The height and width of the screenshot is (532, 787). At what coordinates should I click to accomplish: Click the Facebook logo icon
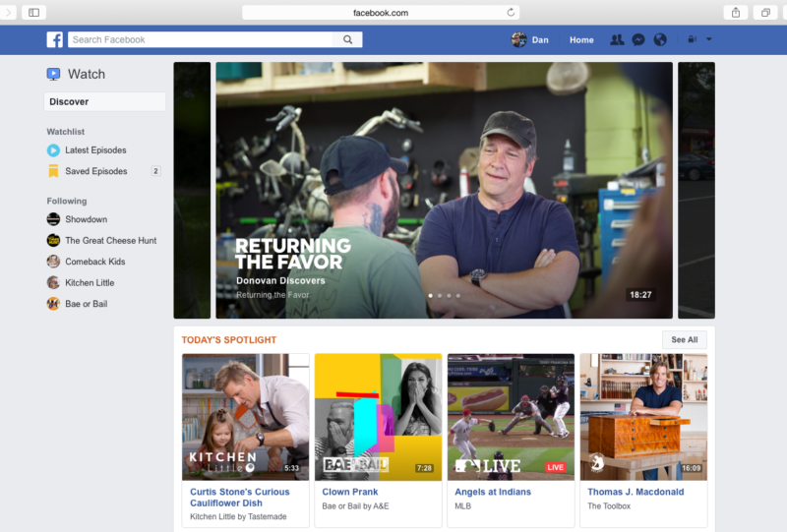pyautogui.click(x=55, y=39)
